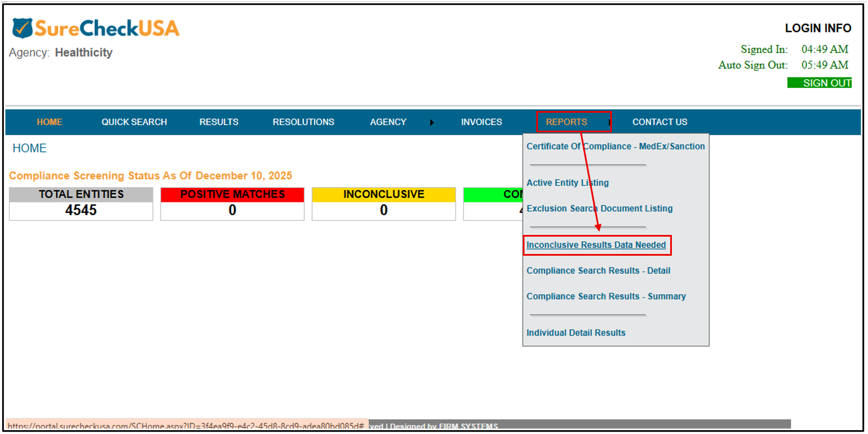Expand the arrow next to REPORTS
This screenshot has height=434, width=868.
[610, 122]
